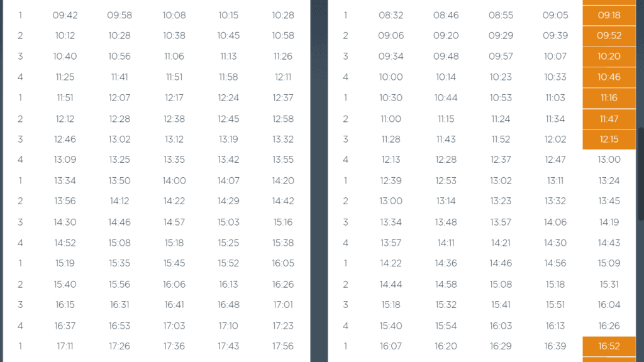Click the 14:00 time in left table
This screenshot has height=362, width=644.
(174, 180)
